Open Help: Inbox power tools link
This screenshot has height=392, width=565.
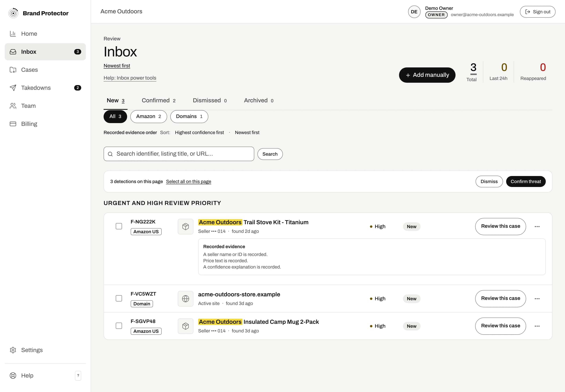(130, 78)
